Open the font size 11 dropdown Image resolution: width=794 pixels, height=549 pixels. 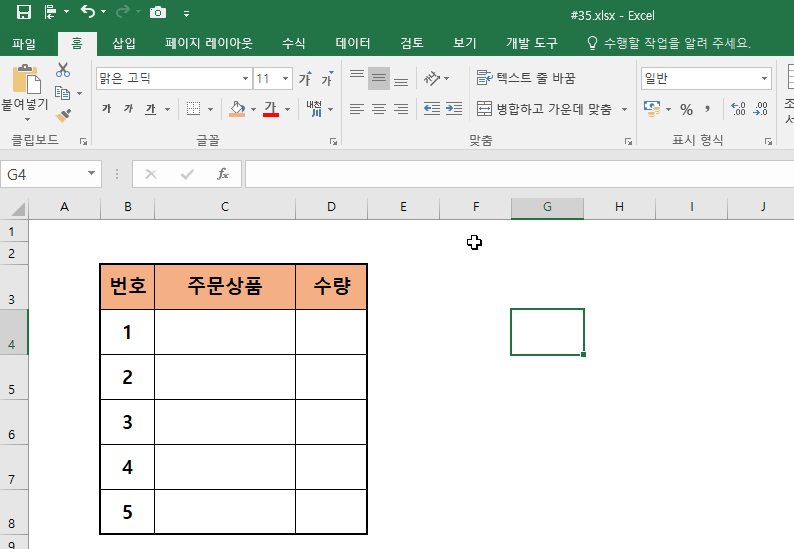coord(286,79)
